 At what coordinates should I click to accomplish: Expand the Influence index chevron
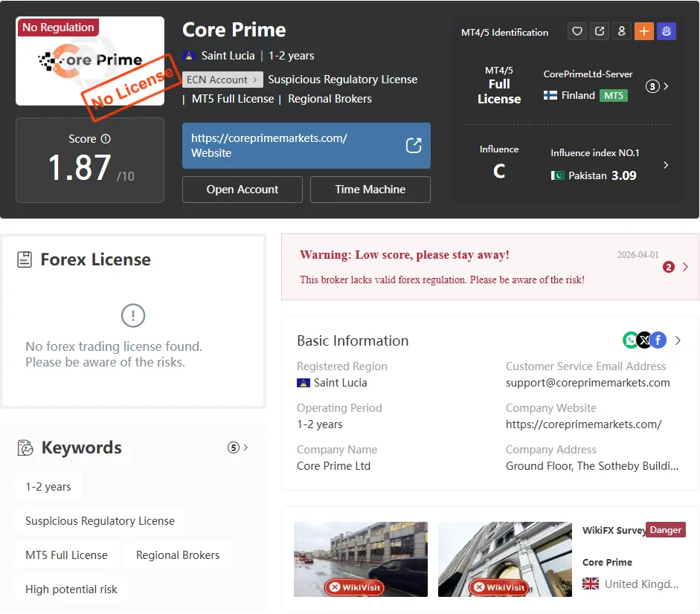pos(666,165)
